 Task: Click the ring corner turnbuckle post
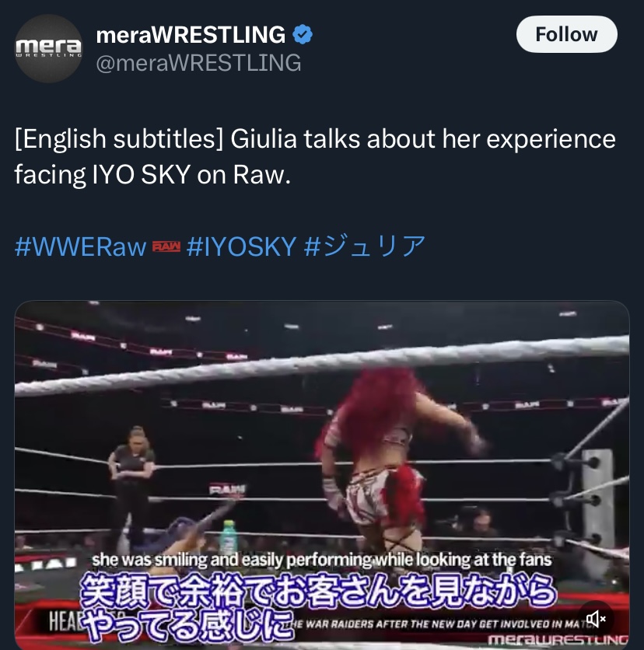(597, 504)
